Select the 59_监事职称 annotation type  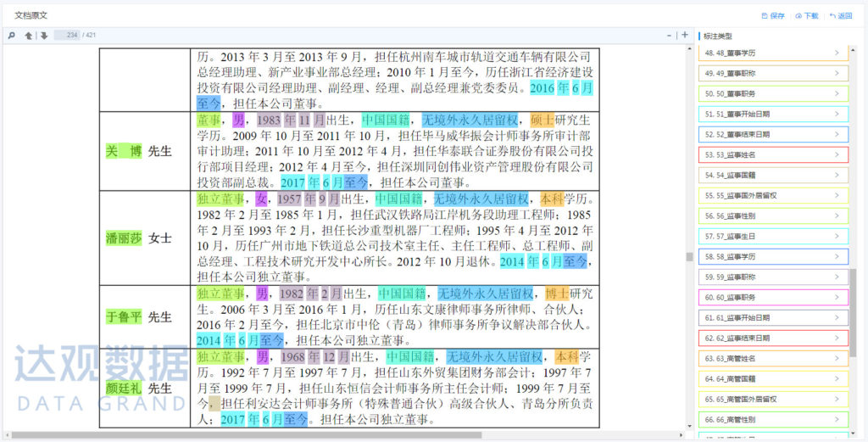[x=773, y=277]
